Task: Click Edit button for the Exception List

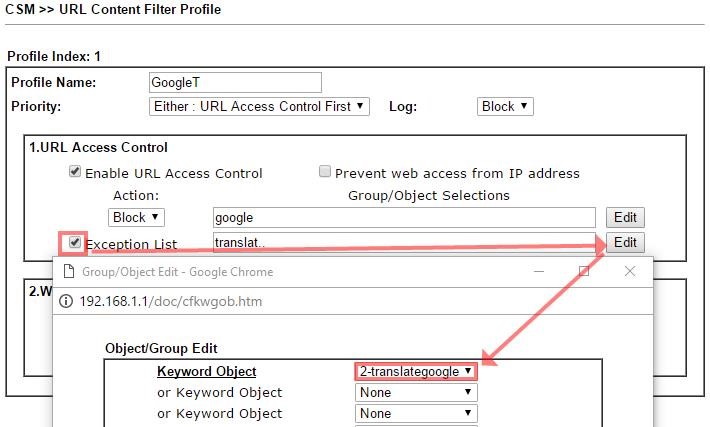Action: tap(625, 242)
